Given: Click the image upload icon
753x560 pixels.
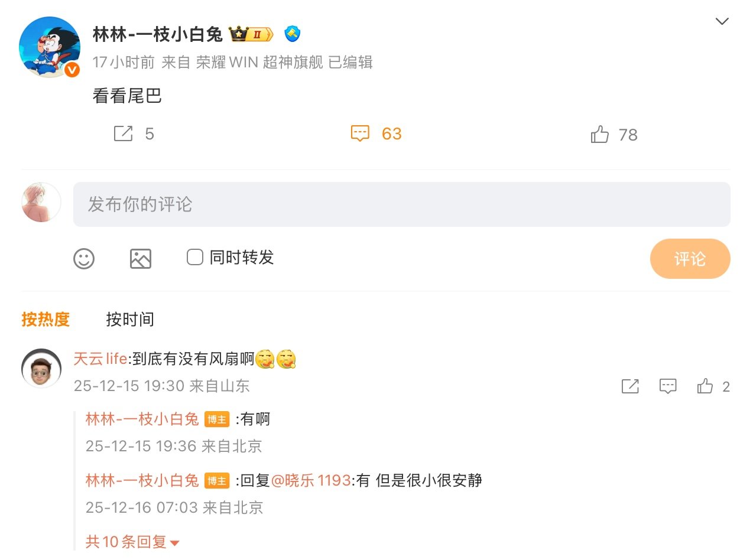Looking at the screenshot, I should [x=141, y=259].
